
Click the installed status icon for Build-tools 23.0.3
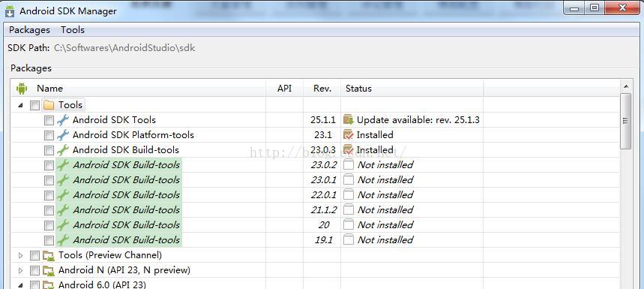coord(349,150)
